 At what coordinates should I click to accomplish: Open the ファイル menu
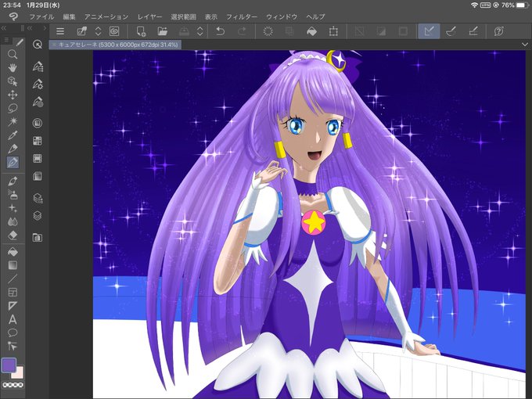pyautogui.click(x=41, y=16)
